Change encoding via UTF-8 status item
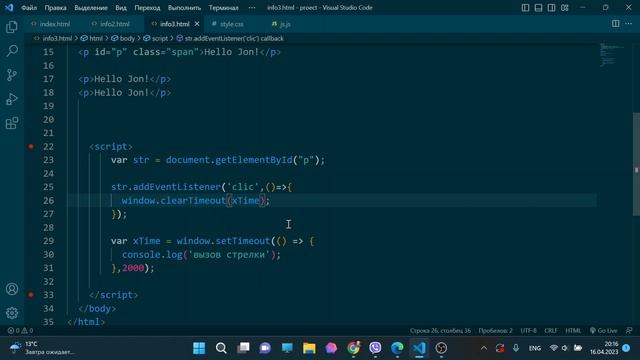640x360 pixels. pos(529,331)
